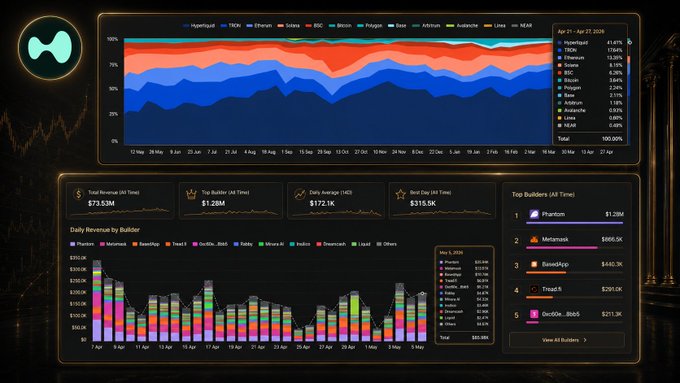Click the trend-line icon in Daily Average card
The width and height of the screenshot is (680, 383).
(x=300, y=194)
